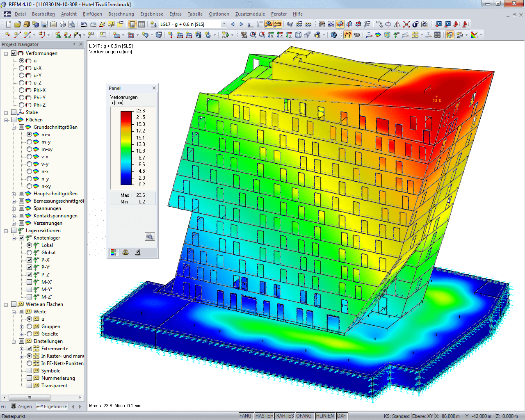Check the Symbole option under Einstellungen

point(29,370)
